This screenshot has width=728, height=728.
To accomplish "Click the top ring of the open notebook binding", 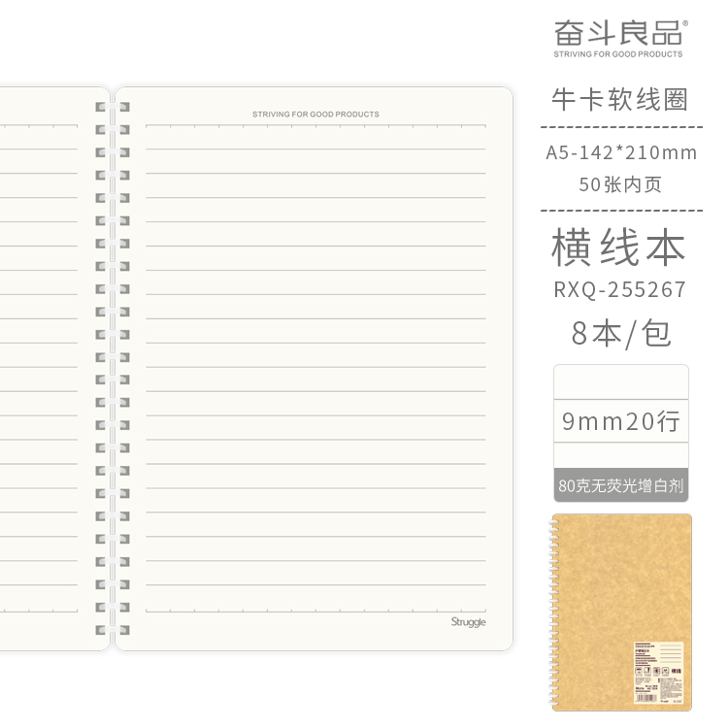I will (x=112, y=107).
